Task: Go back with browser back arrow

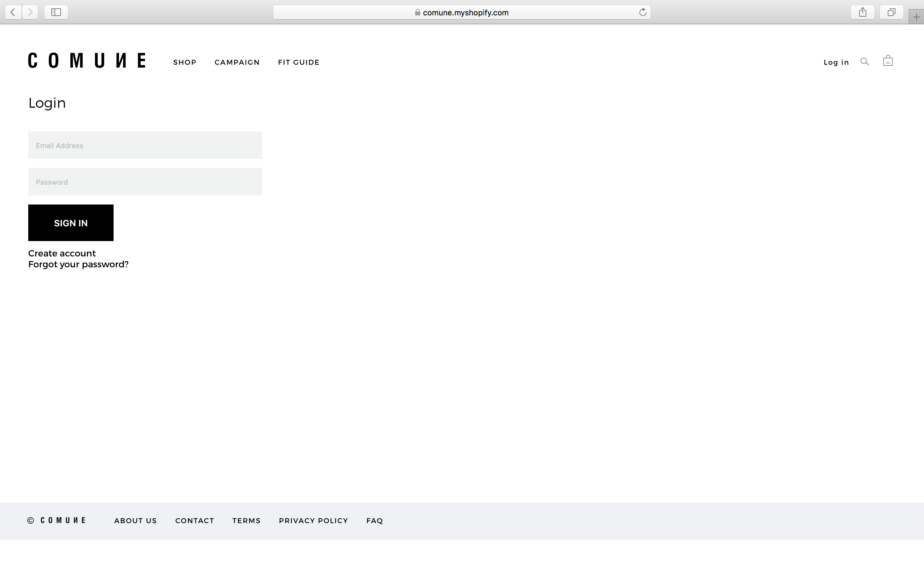Action: [x=13, y=12]
